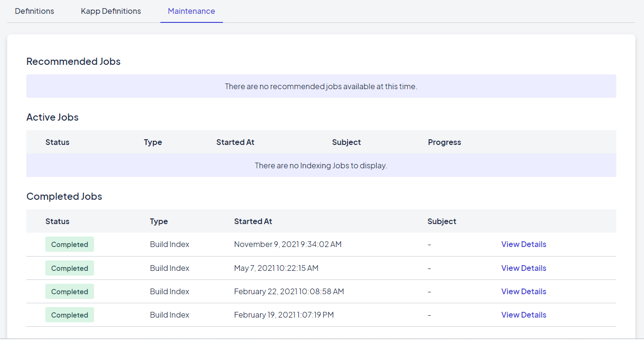
Task: Click Completed Jobs Started At column header
Action: click(x=253, y=221)
